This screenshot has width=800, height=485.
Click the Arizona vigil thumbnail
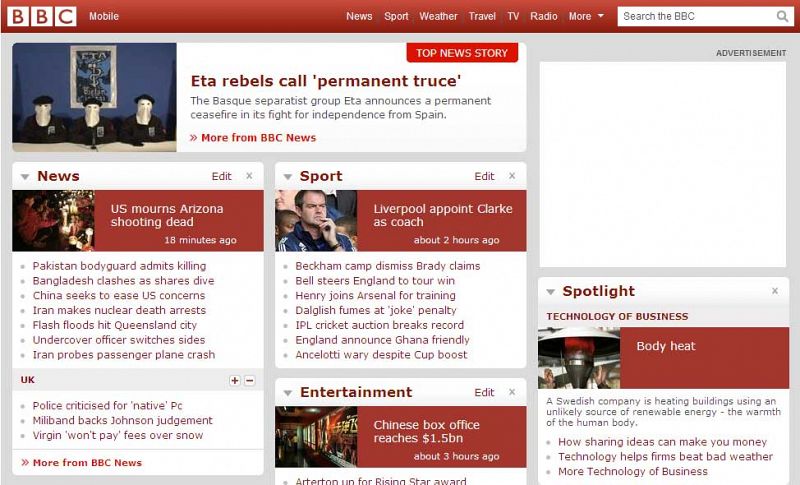pyautogui.click(x=54, y=221)
